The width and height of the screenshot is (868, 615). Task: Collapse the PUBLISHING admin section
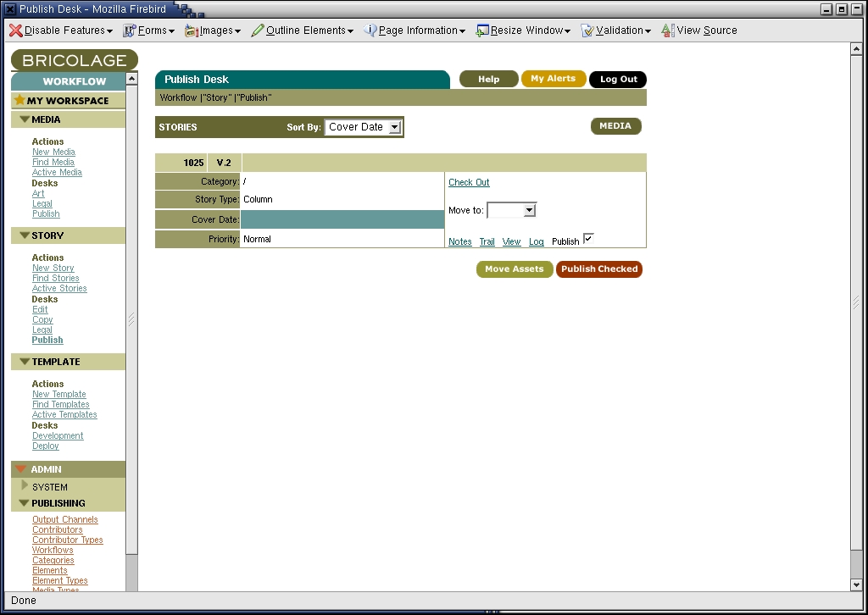[25, 503]
